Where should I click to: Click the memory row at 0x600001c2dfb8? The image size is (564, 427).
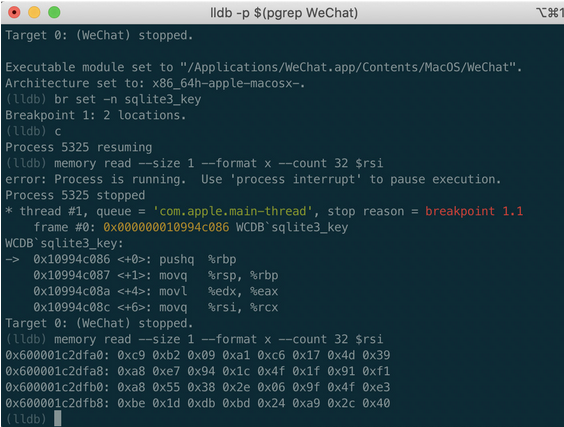pyautogui.click(x=198, y=403)
